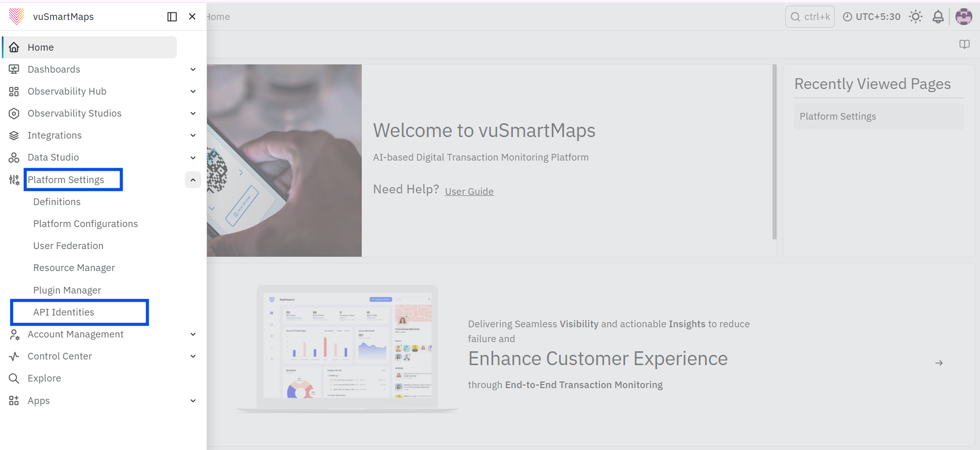The width and height of the screenshot is (980, 450).
Task: Open Definitions under Platform Settings
Action: 57,202
